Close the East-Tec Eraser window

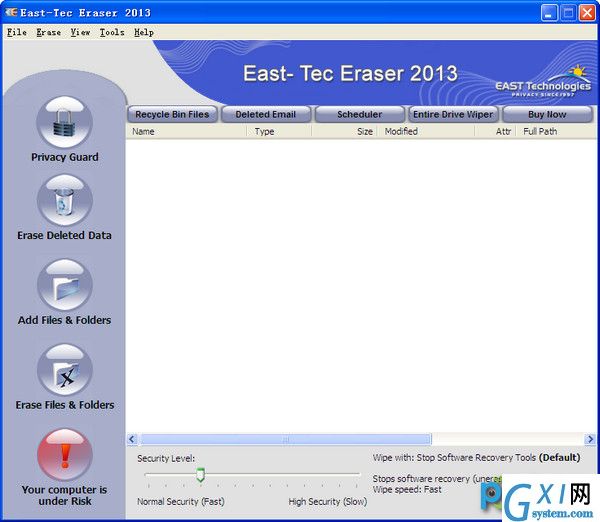587,13
